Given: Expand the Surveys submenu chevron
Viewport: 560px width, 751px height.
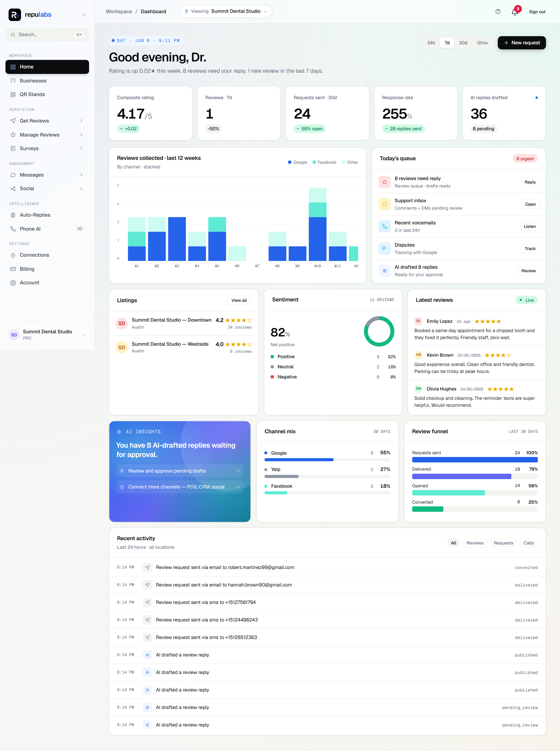Looking at the screenshot, I should coord(81,148).
